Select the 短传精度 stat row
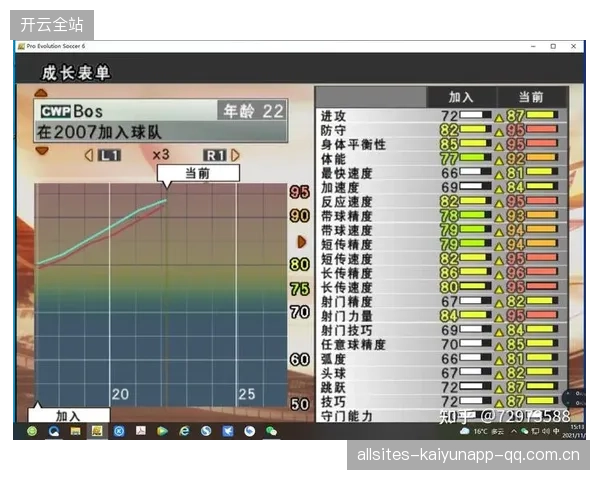 coord(441,244)
